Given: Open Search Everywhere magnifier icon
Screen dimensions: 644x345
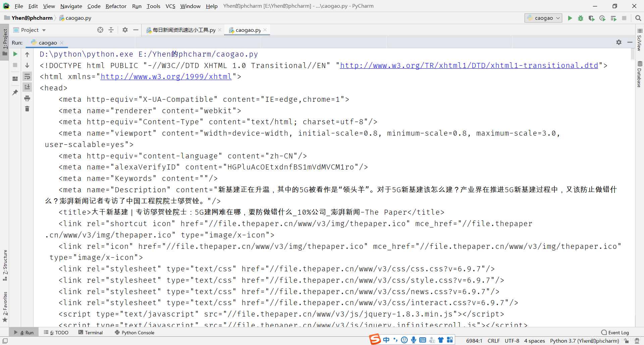Looking at the screenshot, I should [x=638, y=18].
